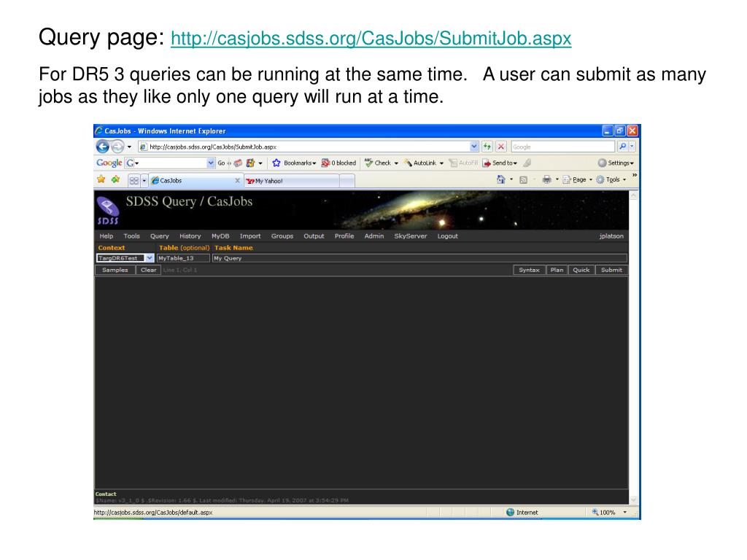Click Logout in the CasJobs menu
747x560 pixels.
point(447,236)
